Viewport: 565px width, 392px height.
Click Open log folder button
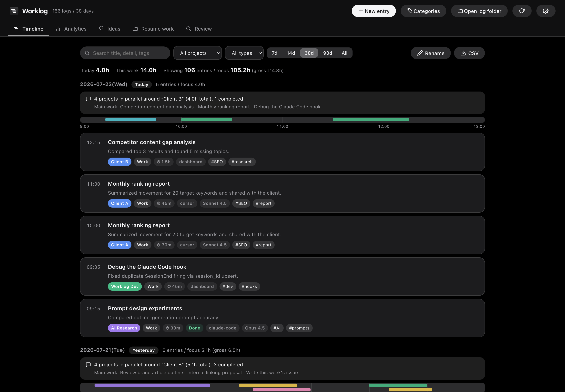479,11
